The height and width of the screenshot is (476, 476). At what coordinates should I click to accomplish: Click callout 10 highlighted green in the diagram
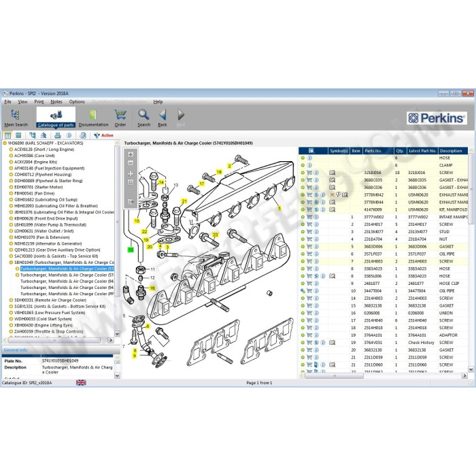coord(131,250)
